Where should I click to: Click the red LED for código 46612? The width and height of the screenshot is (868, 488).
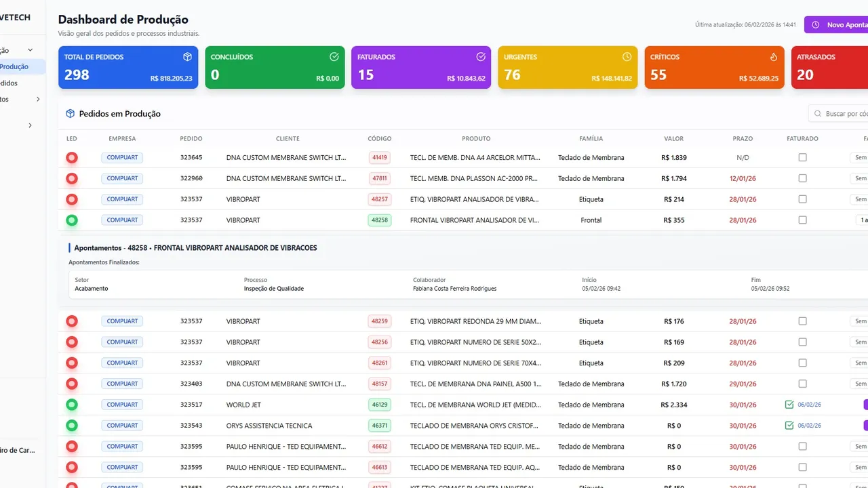[x=72, y=447]
